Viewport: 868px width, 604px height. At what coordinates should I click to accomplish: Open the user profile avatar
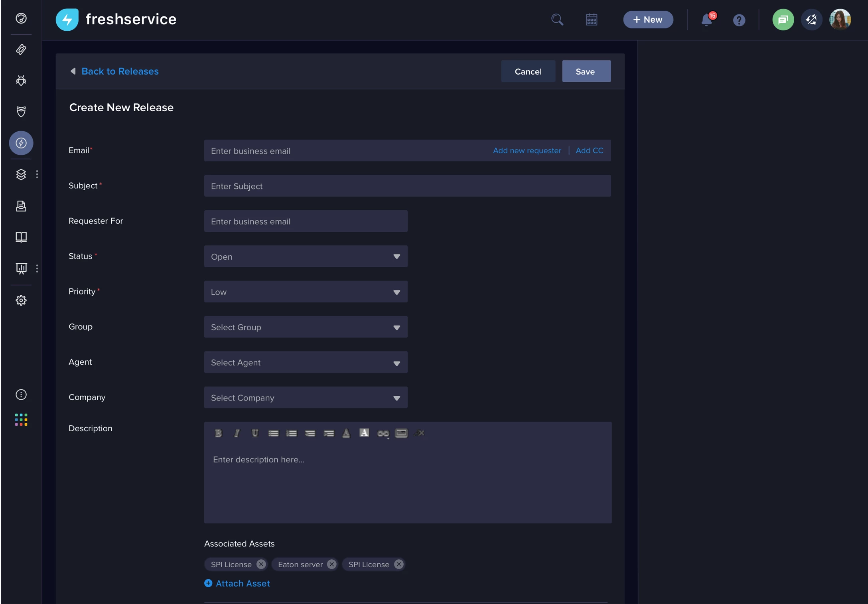coord(840,20)
